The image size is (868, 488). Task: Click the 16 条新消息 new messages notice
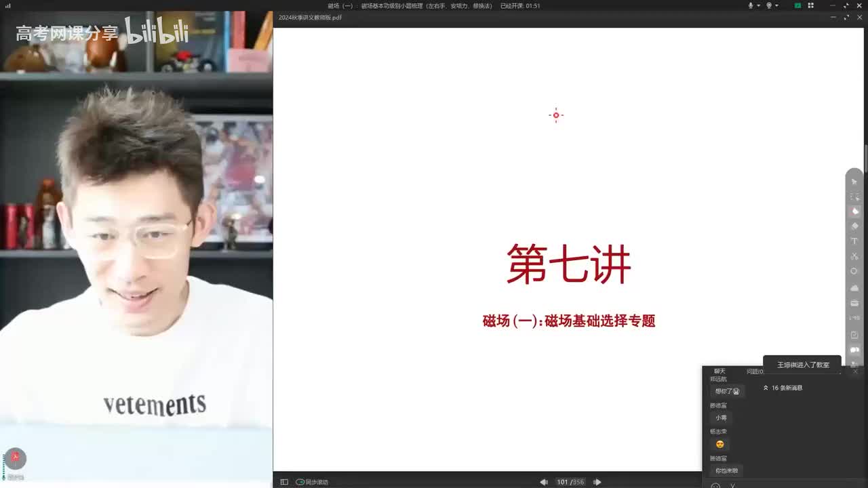(x=783, y=388)
